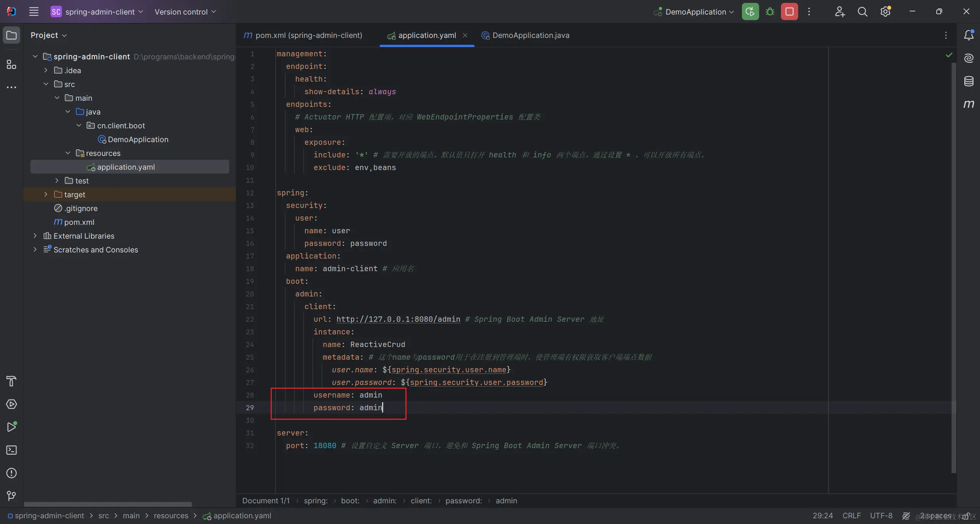The width and height of the screenshot is (980, 524).
Task: Open the Maven tool window
Action: pyautogui.click(x=969, y=104)
